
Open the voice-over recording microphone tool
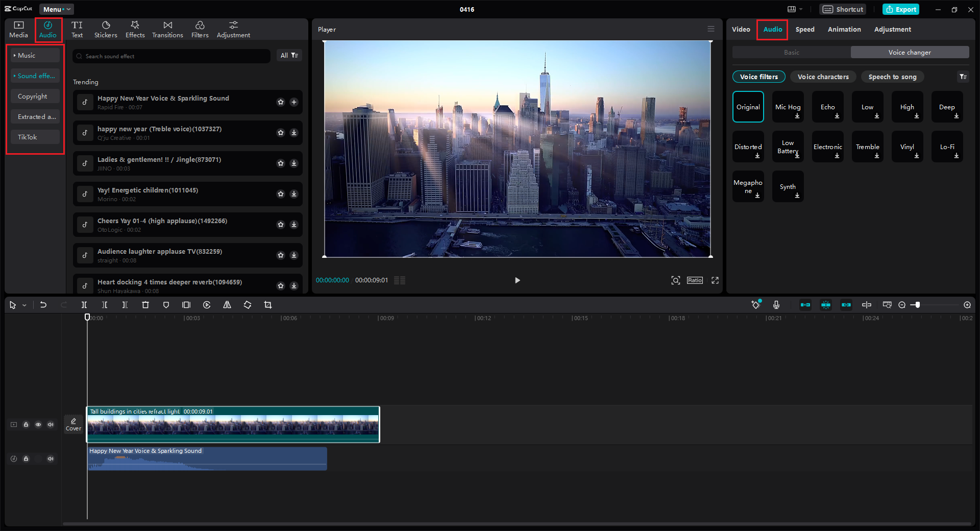pyautogui.click(x=776, y=305)
